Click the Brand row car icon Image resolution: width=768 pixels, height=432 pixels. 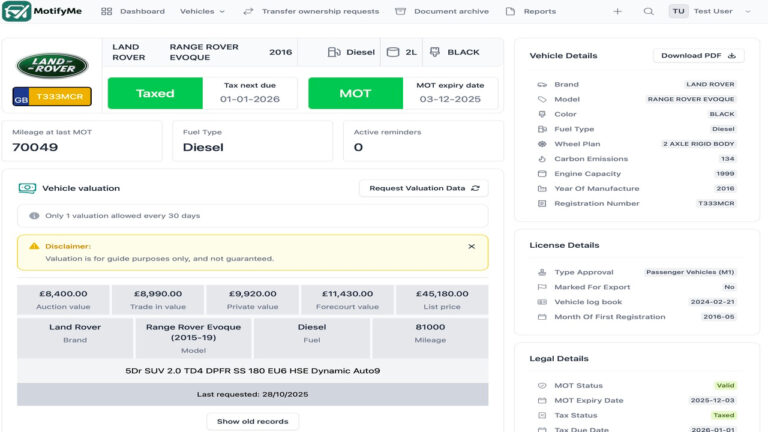tap(542, 84)
